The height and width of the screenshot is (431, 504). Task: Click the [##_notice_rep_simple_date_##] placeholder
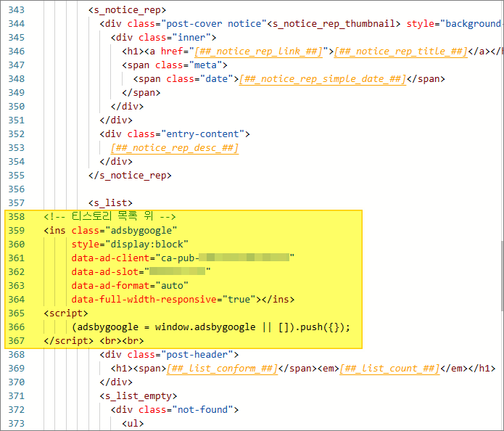point(322,78)
